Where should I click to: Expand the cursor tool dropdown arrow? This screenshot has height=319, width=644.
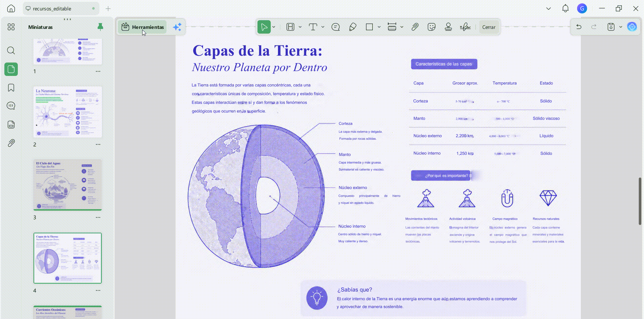[x=274, y=27]
